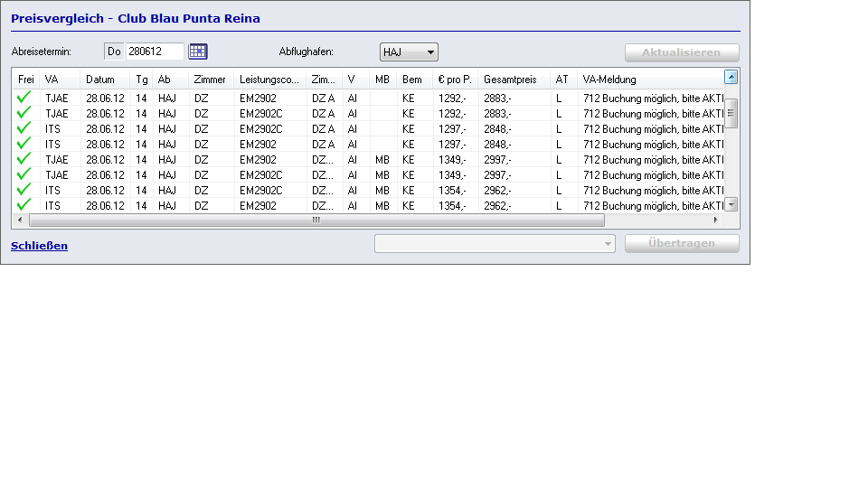The image size is (868, 488).
Task: Click the Schließen link
Action: [39, 246]
